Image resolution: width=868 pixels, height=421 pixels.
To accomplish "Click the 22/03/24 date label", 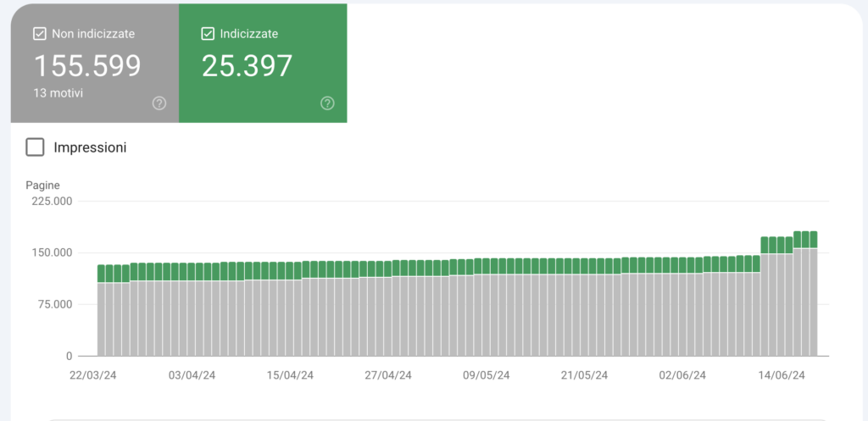I will coord(93,375).
